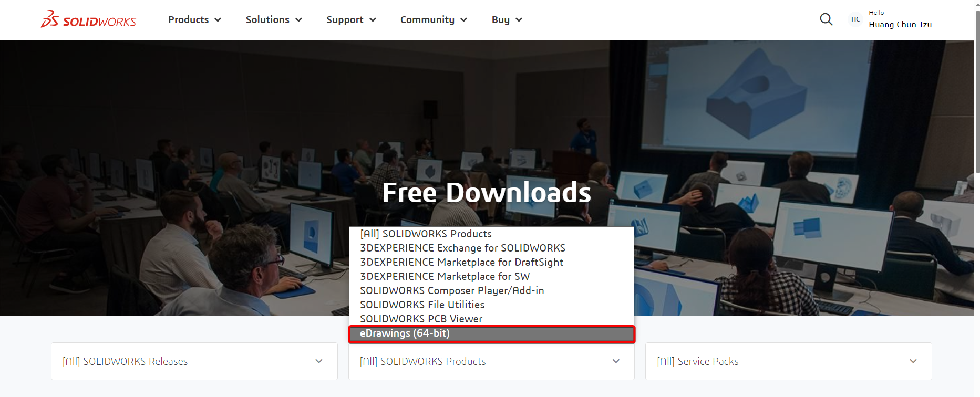Select SOLIDWORKS Composer Player/Add-in option
Image resolution: width=980 pixels, height=397 pixels.
[491, 290]
